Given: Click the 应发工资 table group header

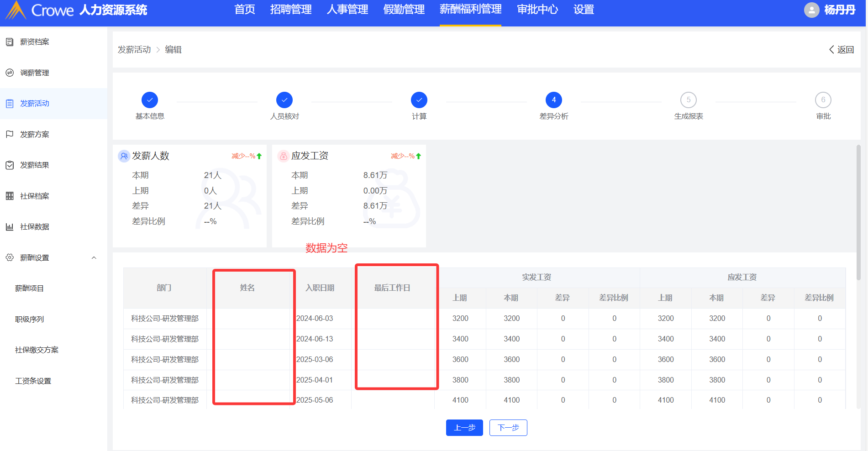Looking at the screenshot, I should coord(742,278).
